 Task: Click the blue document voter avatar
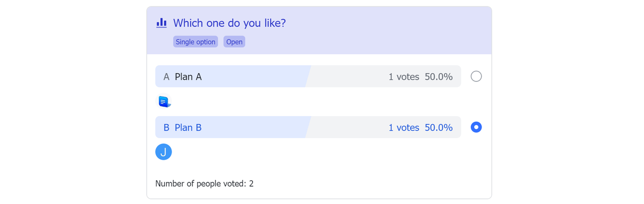coord(165,101)
